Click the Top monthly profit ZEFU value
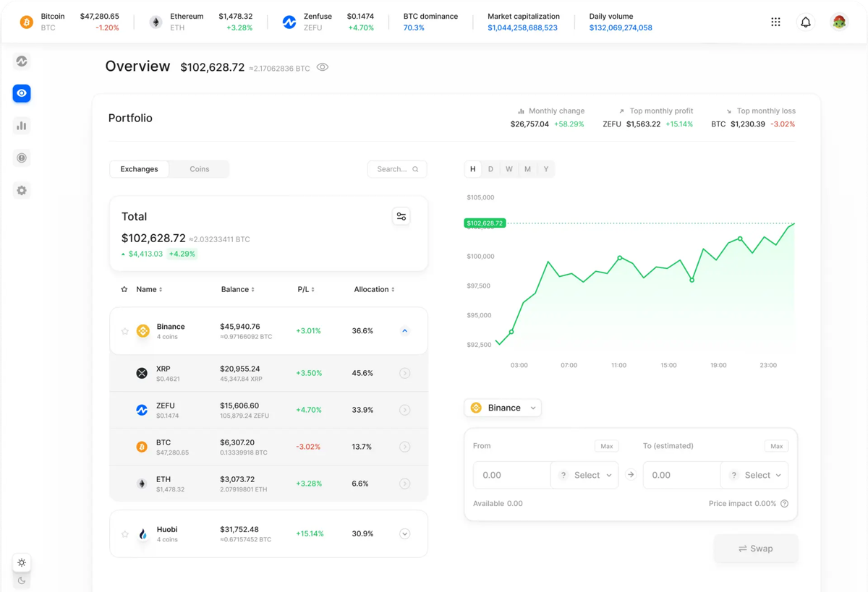 point(643,124)
